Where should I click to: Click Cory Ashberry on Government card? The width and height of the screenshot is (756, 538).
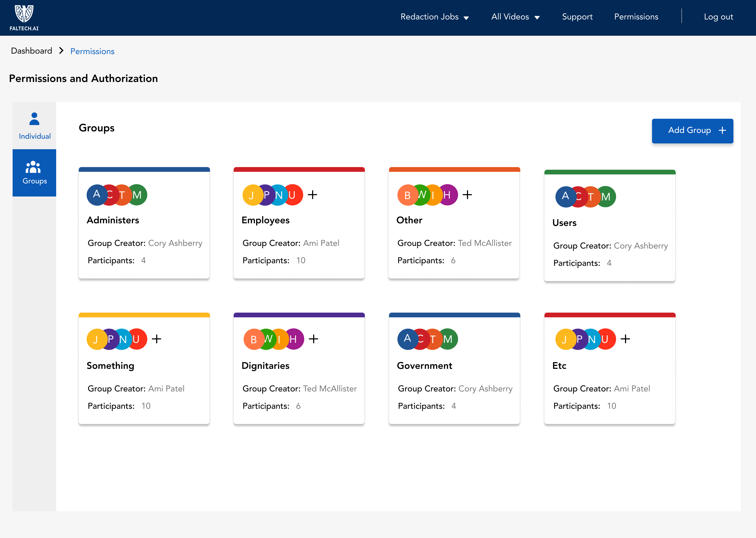click(485, 389)
